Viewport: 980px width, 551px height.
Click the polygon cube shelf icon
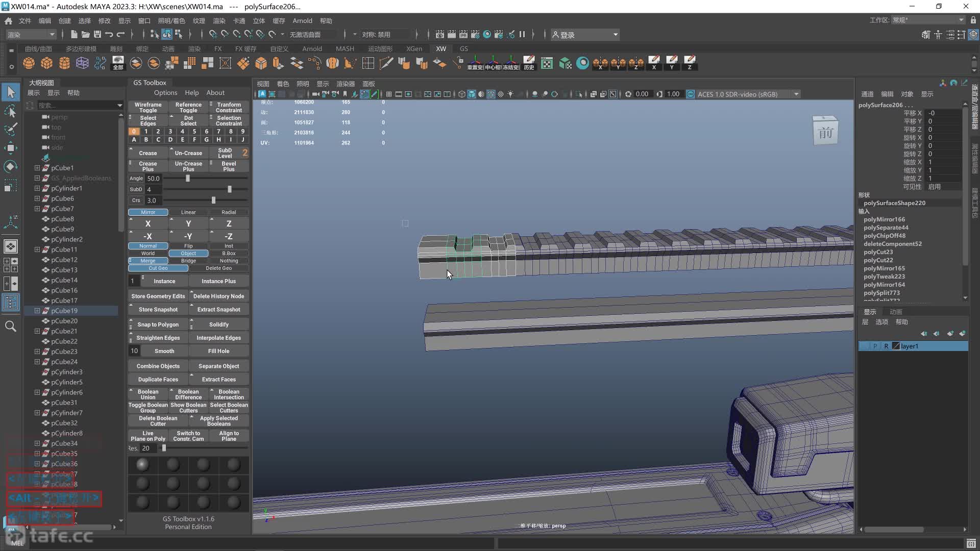point(47,63)
